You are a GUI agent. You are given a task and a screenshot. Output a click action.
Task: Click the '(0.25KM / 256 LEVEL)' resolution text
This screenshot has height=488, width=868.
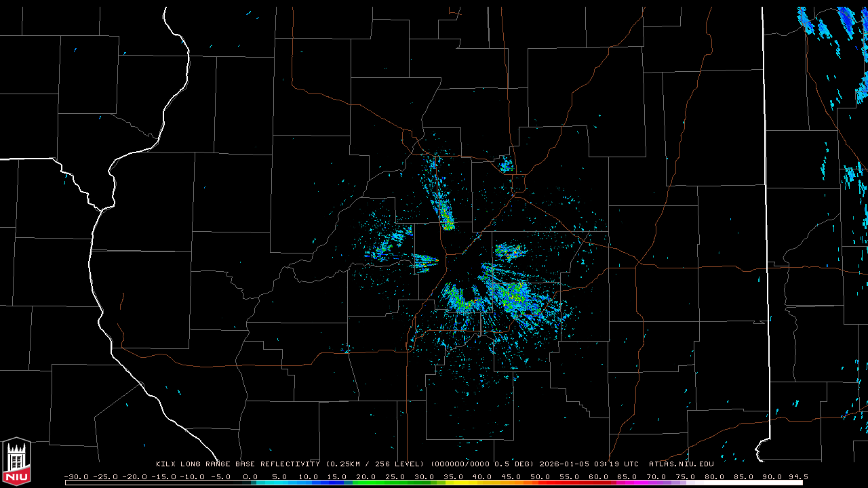tap(375, 464)
